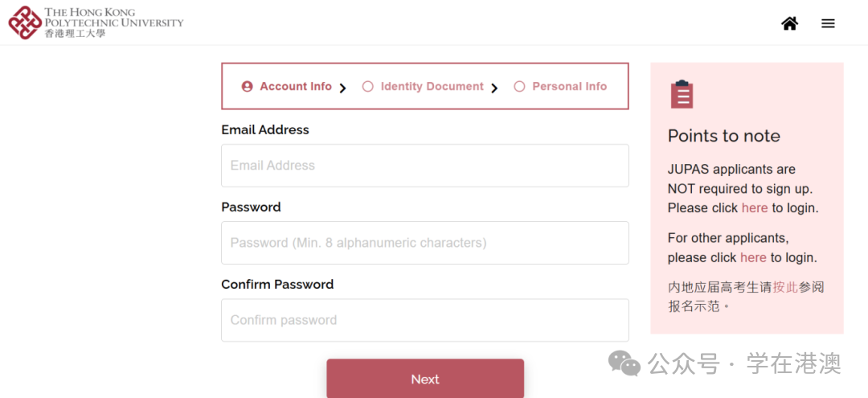
Task: Select the Personal Info step circle
Action: (519, 87)
